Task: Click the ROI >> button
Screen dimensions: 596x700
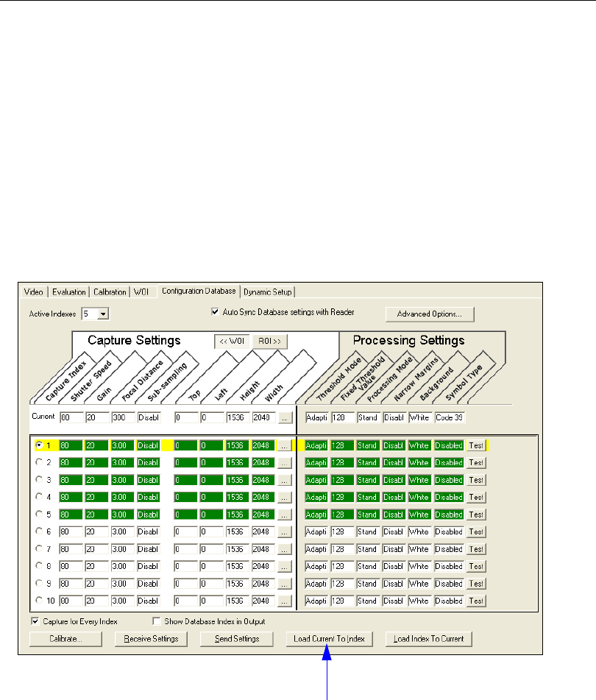Action: pyautogui.click(x=269, y=341)
